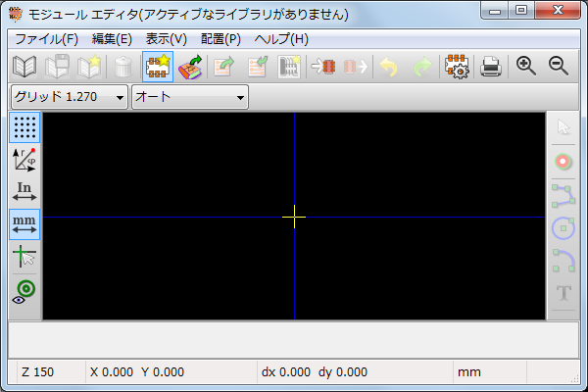The height and width of the screenshot is (392, 588).
Task: Click the load module from library icon
Action: [x=190, y=67]
